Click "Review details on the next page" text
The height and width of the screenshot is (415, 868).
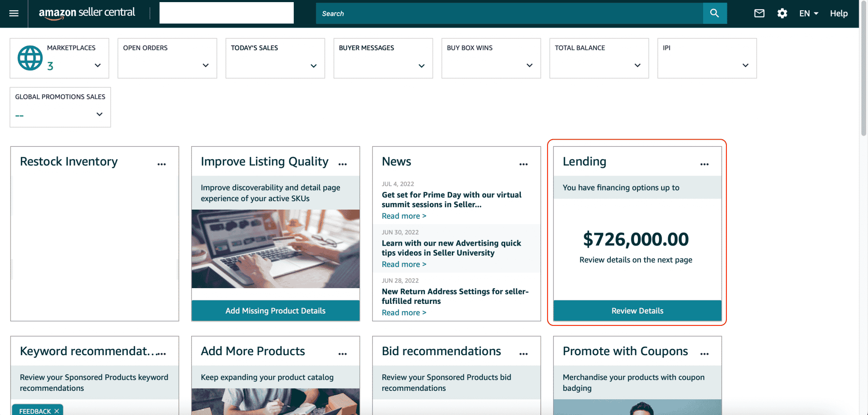pyautogui.click(x=636, y=260)
